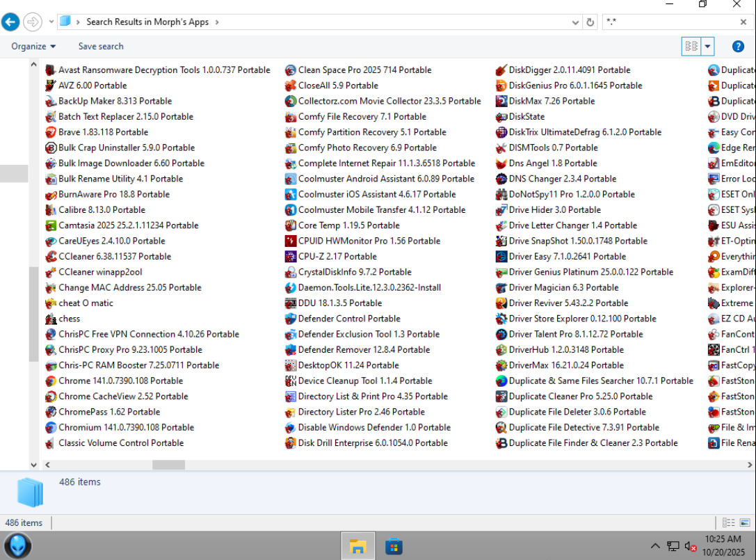
Task: Select DNS Changer 2.3.4 Portable icon
Action: (x=501, y=179)
